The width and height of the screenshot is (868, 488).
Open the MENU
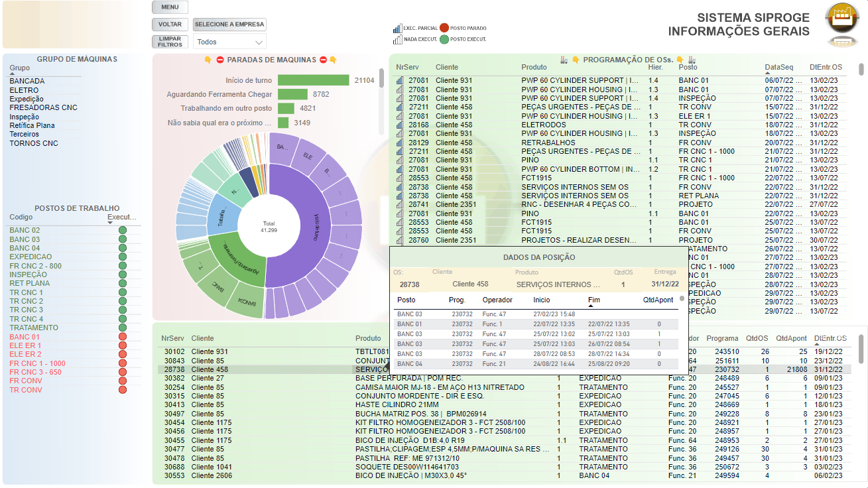(x=169, y=7)
